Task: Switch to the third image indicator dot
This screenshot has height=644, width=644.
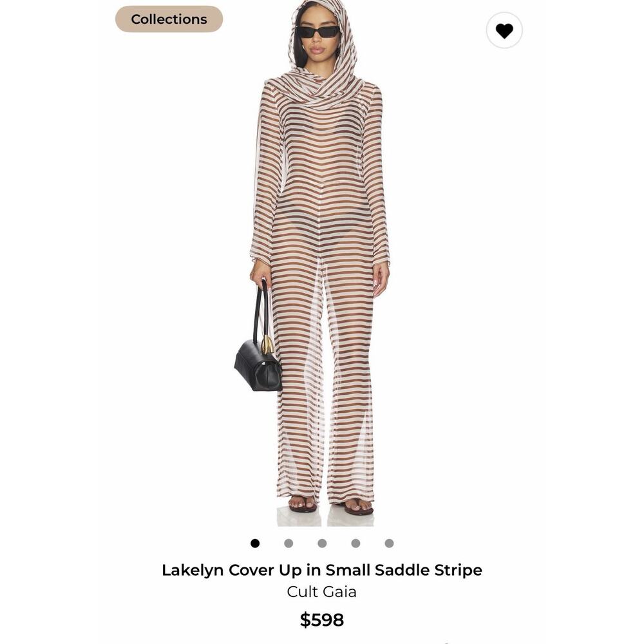Action: click(322, 544)
